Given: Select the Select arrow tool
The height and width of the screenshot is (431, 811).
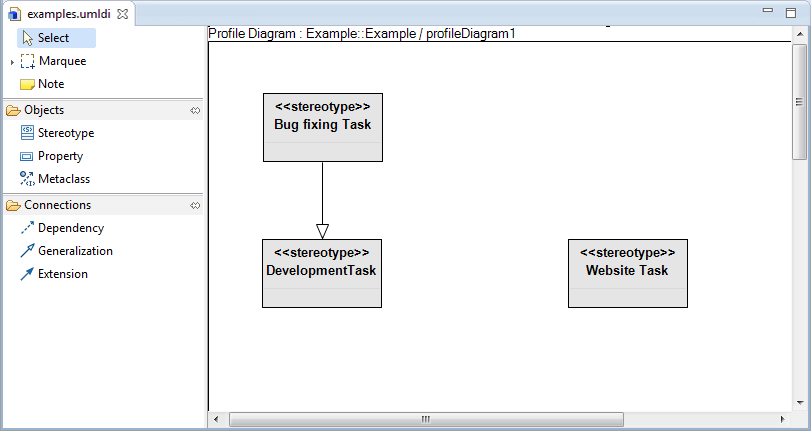Looking at the screenshot, I should pyautogui.click(x=53, y=38).
